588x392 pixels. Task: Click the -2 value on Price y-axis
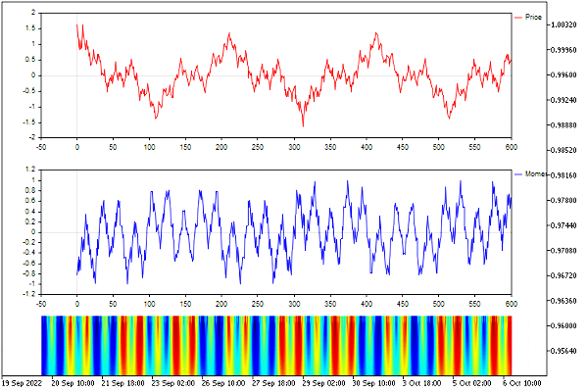pos(31,137)
